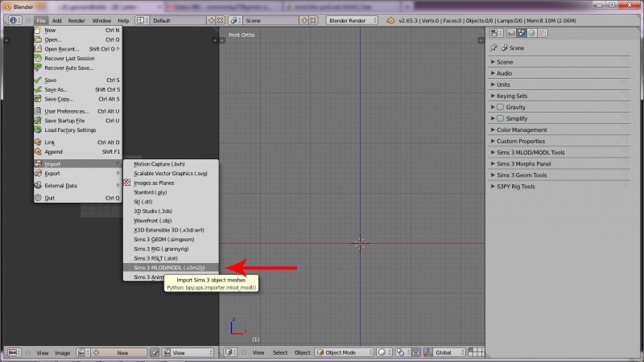
Task: Toggle the pin icon next to Scene
Action: pyautogui.click(x=493, y=47)
